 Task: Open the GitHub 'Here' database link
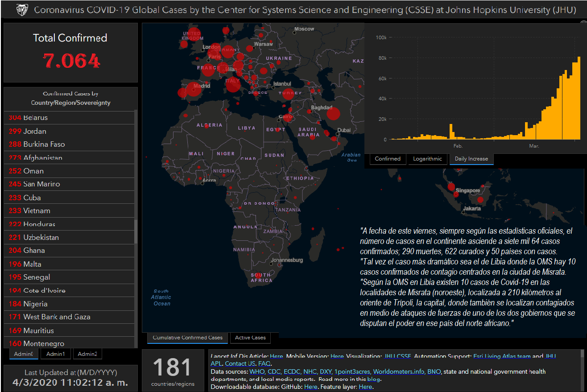click(x=310, y=387)
